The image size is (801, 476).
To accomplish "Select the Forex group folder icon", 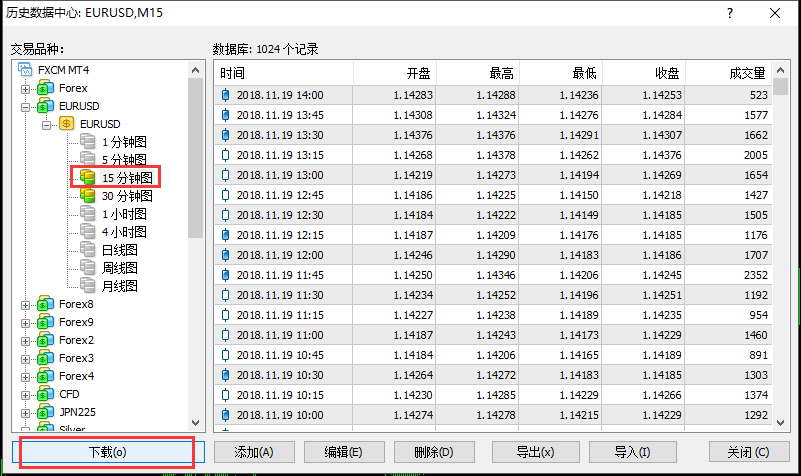I will tap(45, 88).
